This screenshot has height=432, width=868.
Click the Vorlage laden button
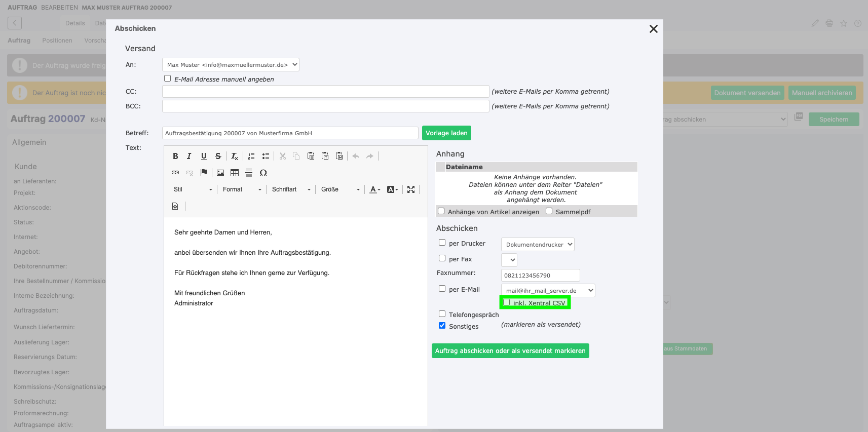[x=446, y=133]
